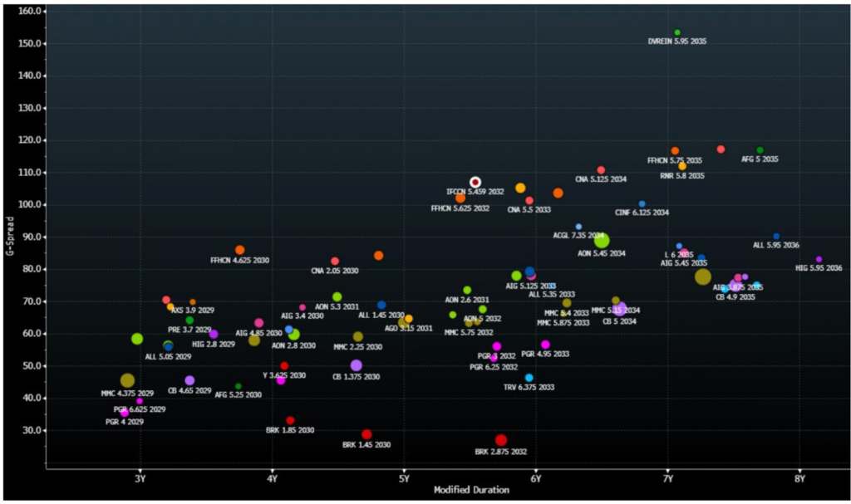
Task: Select the CB 1.375 2030 purple bubble
Action: pos(357,365)
